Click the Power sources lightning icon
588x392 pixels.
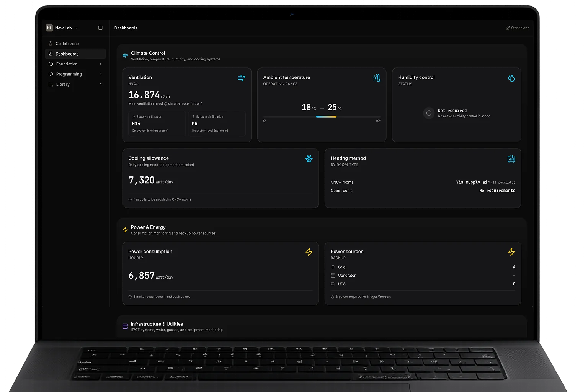coord(511,252)
